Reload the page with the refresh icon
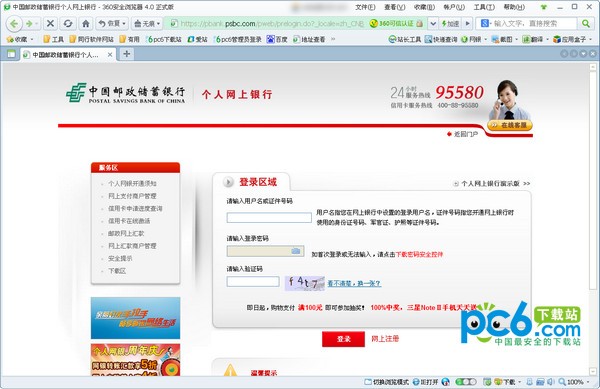 [x=68, y=24]
